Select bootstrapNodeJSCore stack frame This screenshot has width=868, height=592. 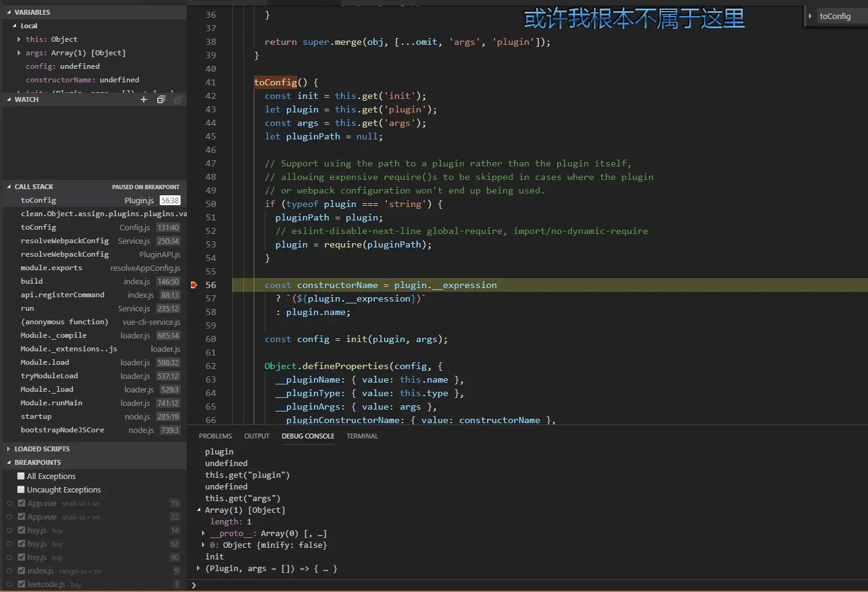click(95, 430)
